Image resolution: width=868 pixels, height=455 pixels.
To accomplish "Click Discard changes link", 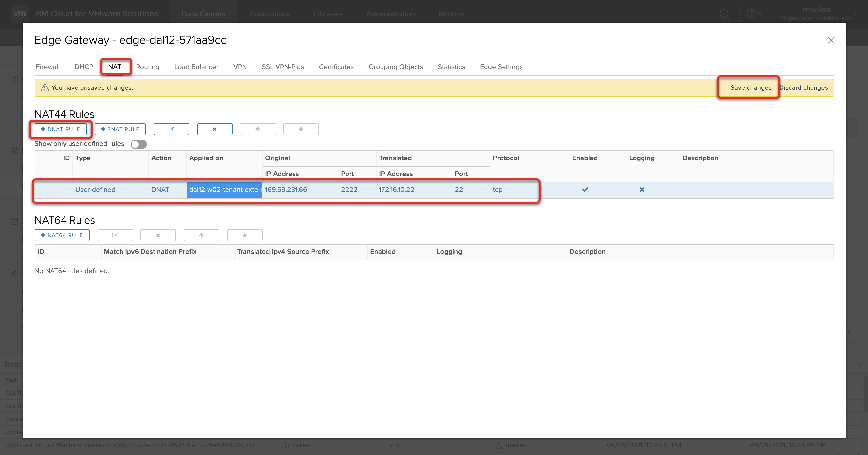I will tap(804, 88).
